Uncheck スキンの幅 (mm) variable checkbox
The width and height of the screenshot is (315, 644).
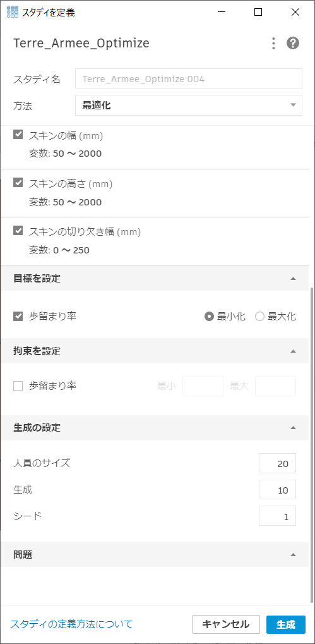[x=18, y=135]
